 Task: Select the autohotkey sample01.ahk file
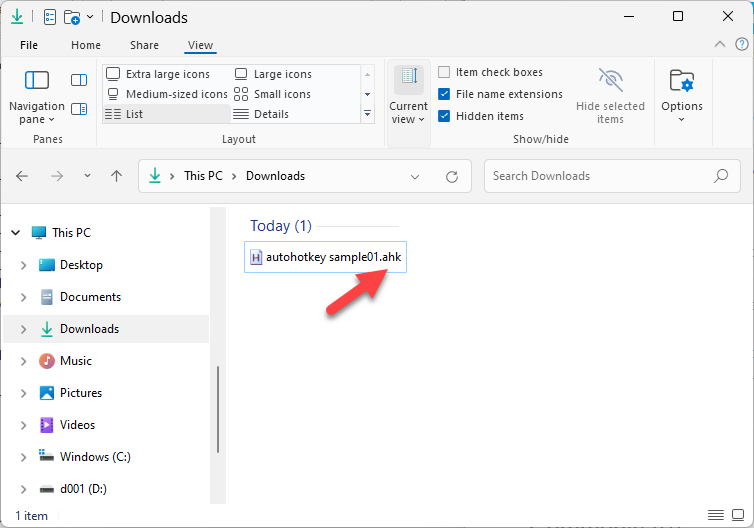point(326,257)
